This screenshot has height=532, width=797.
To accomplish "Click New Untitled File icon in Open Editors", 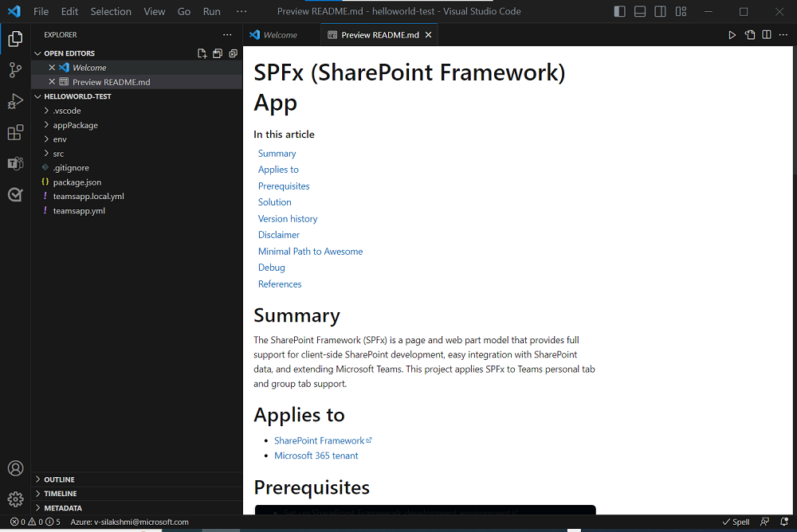I will tap(202, 53).
